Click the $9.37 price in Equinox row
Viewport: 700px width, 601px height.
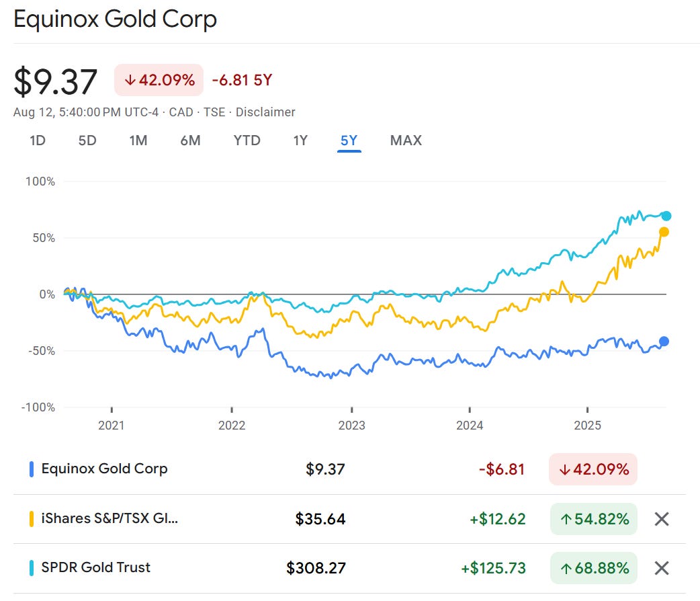(325, 469)
